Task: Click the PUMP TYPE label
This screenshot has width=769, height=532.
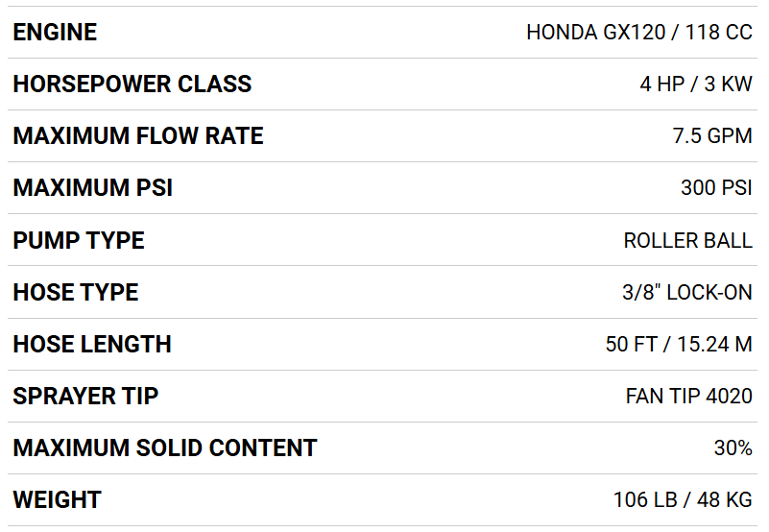Action: coord(78,240)
